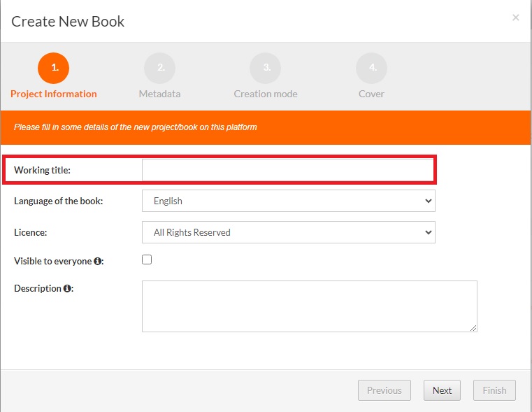Switch to the Creation mode step label

point(266,94)
